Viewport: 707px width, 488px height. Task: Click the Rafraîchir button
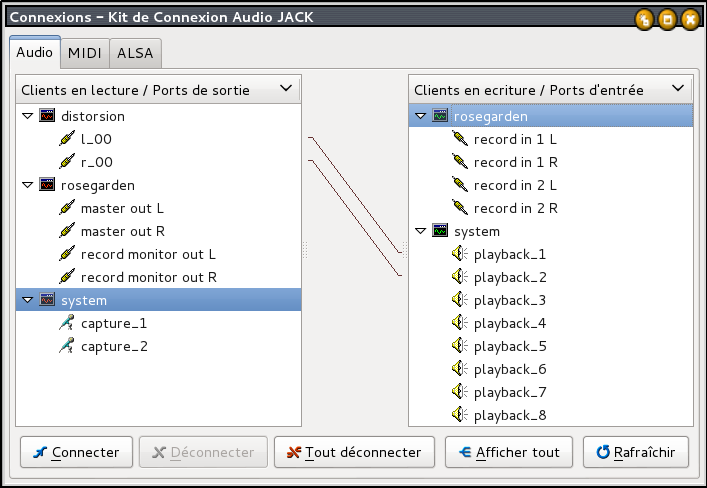(x=636, y=452)
